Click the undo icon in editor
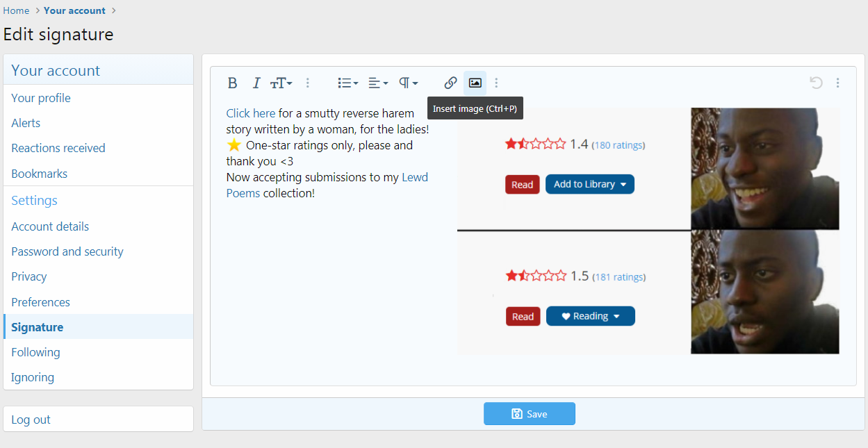This screenshot has width=868, height=448. tap(816, 83)
